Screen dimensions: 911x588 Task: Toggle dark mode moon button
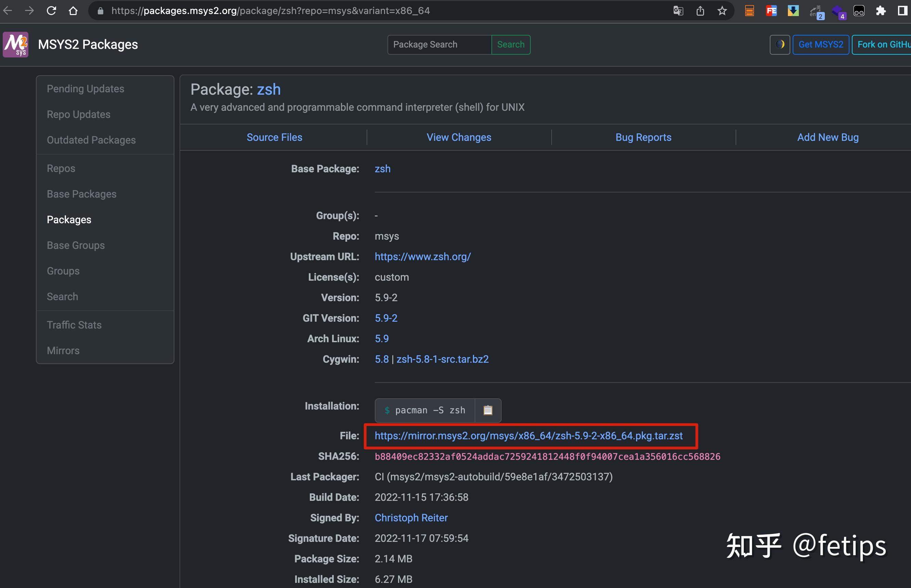click(780, 45)
